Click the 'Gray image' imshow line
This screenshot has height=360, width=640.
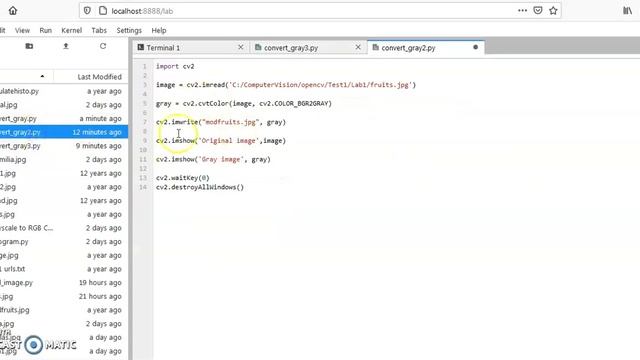tap(213, 159)
